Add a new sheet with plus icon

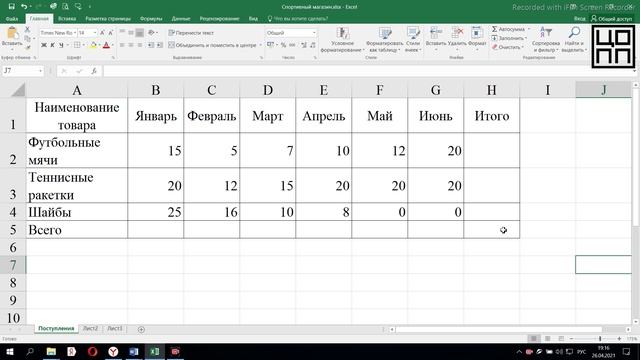point(141,329)
